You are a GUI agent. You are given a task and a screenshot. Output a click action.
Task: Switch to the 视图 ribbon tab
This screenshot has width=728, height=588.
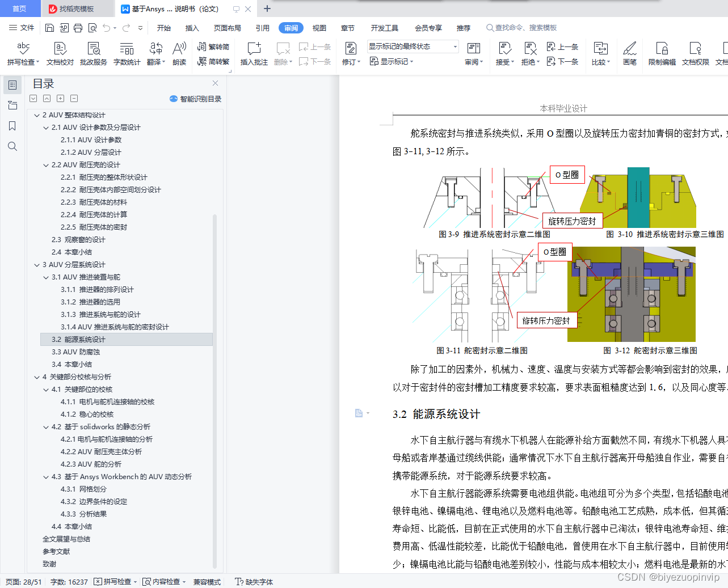318,27
